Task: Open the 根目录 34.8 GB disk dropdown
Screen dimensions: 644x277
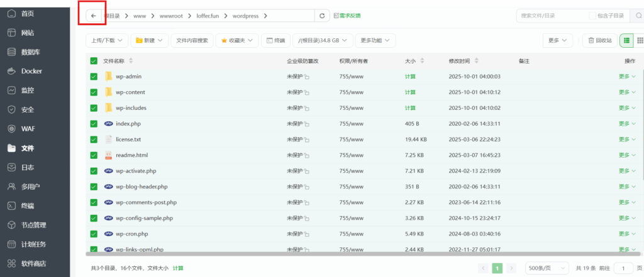Action: tap(323, 40)
